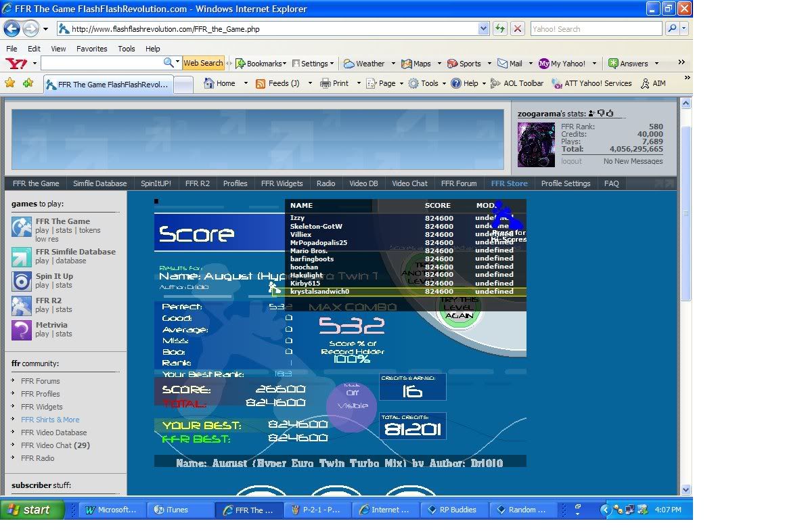The height and width of the screenshot is (532, 806).
Task: Select the Simfile Database nav tab
Action: click(99, 183)
